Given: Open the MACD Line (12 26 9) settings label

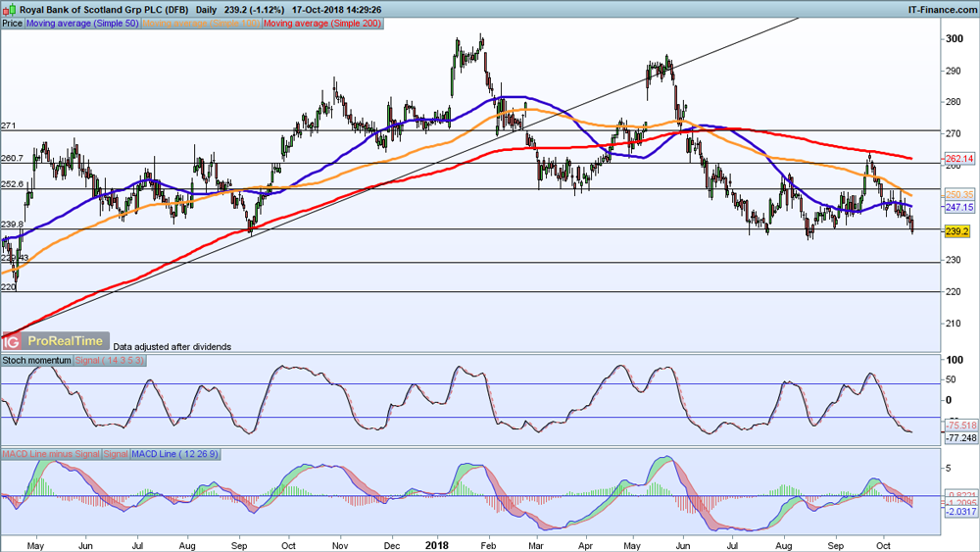Looking at the screenshot, I should click(174, 454).
